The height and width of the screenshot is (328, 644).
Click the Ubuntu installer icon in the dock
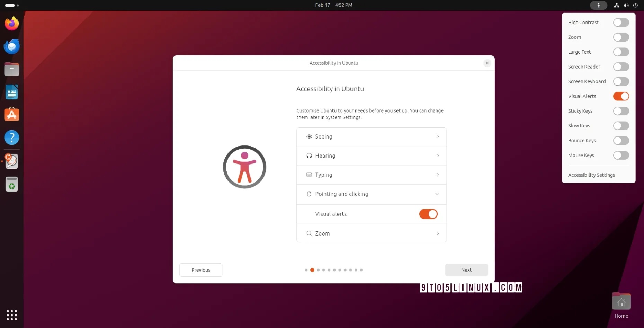pos(12,161)
